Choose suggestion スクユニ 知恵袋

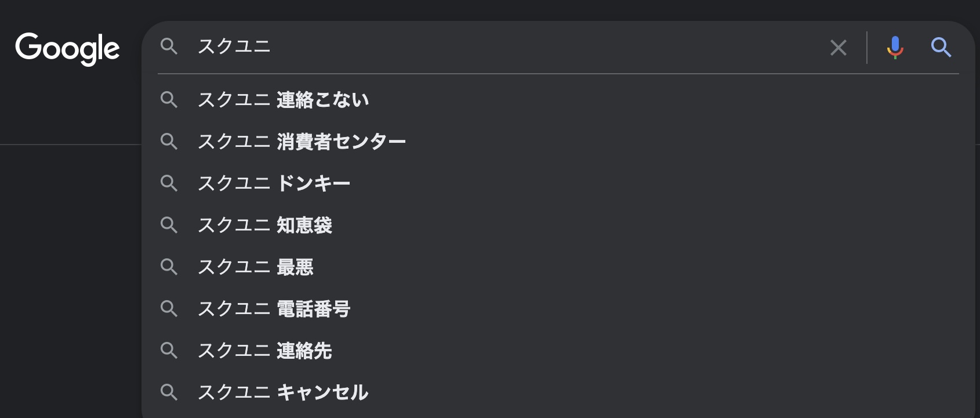point(558,225)
